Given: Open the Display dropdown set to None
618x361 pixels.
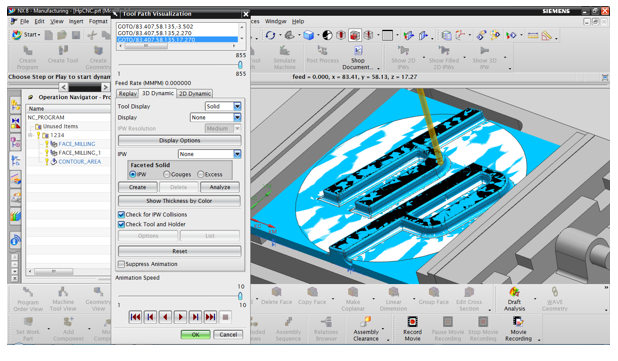Looking at the screenshot, I should pos(237,117).
